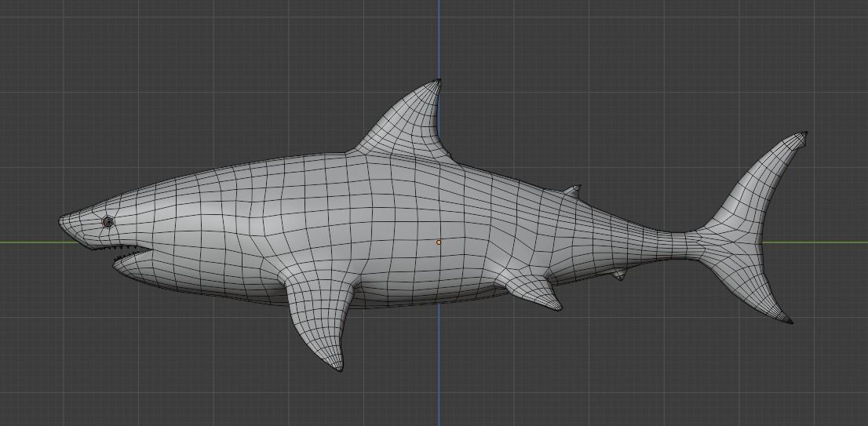Click the shark's open mouth with teeth
This screenshot has height=426, width=868.
pos(123,255)
